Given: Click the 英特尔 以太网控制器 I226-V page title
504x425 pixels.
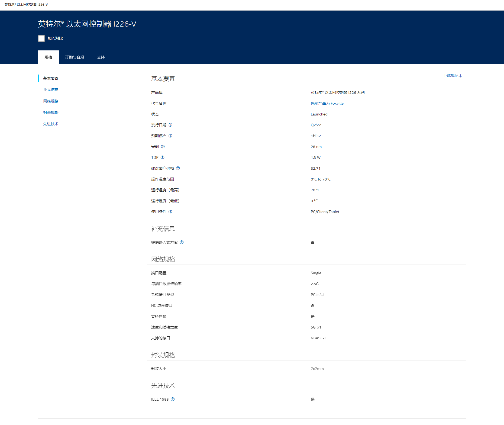Looking at the screenshot, I should [x=87, y=24].
